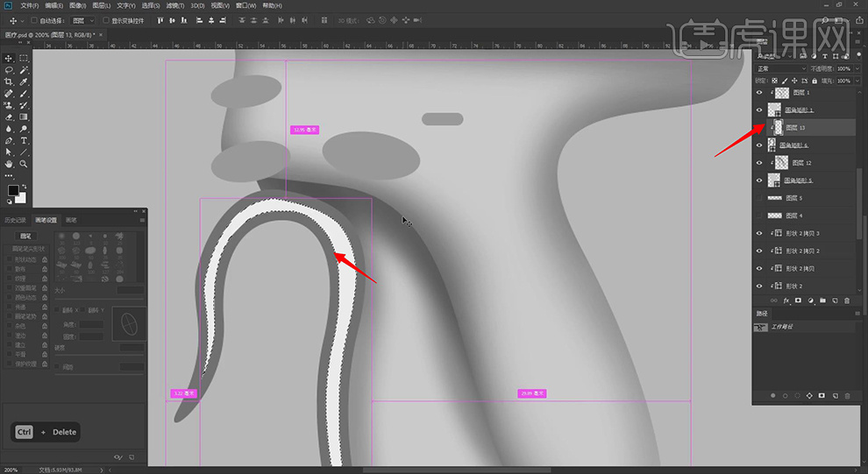Click the 图层 13 layer thumbnail
This screenshot has width=868, height=474.
779,128
